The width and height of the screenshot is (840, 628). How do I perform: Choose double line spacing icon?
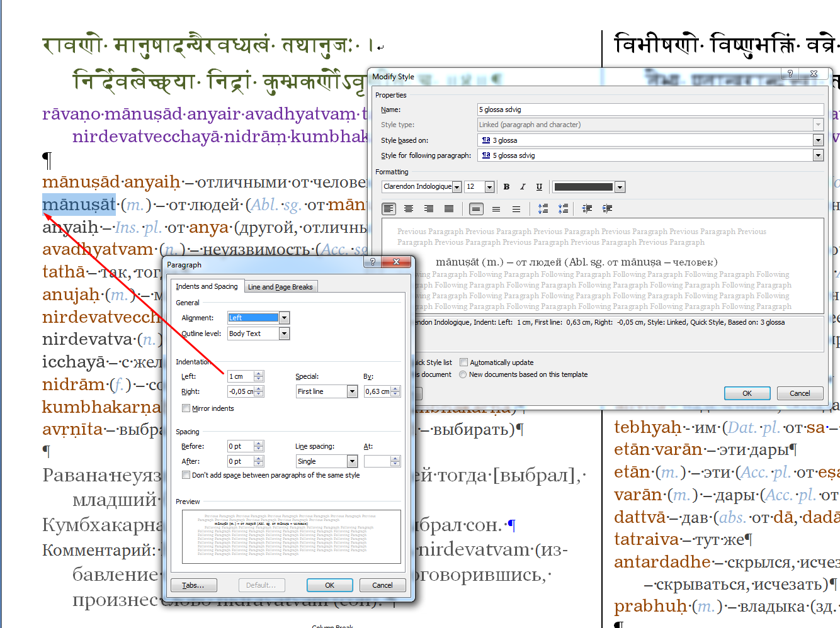[x=516, y=209]
